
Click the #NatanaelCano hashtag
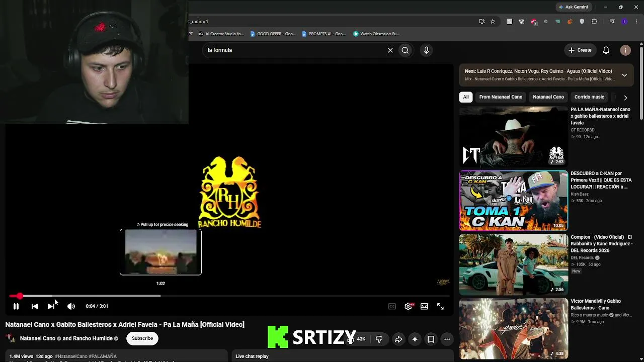tap(71, 356)
